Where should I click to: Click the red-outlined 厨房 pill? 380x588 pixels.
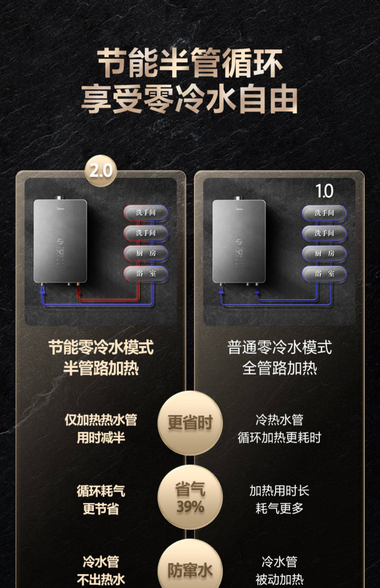pyautogui.click(x=146, y=253)
